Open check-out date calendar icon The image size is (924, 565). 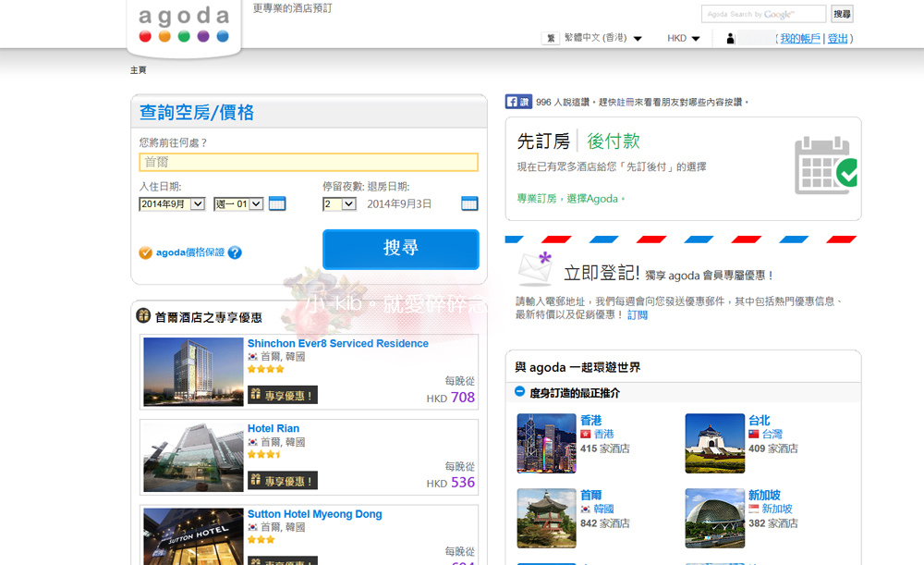(x=469, y=204)
